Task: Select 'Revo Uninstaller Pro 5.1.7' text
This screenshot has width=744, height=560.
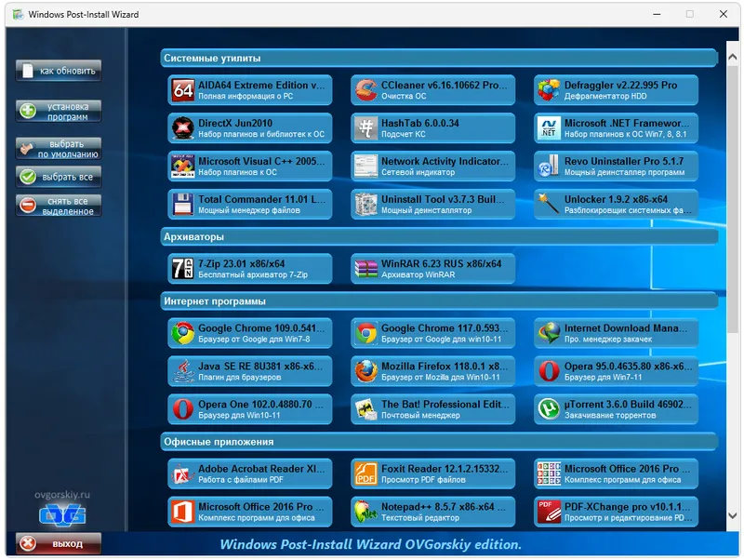Action: [x=624, y=161]
